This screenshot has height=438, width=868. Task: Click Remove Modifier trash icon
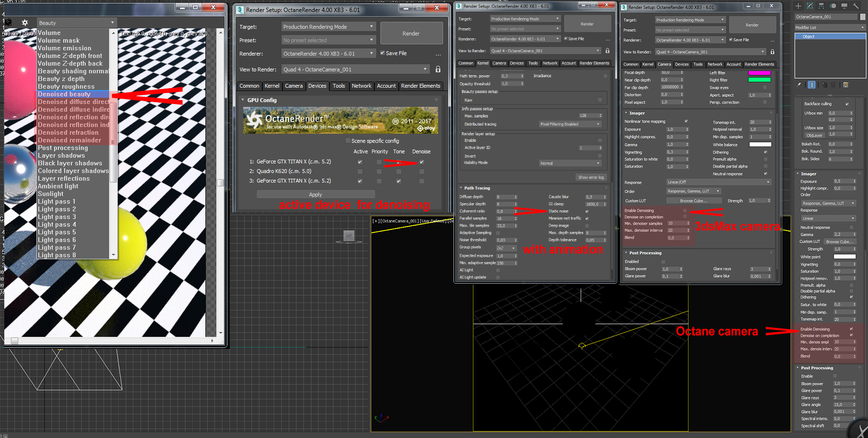pyautogui.click(x=834, y=85)
